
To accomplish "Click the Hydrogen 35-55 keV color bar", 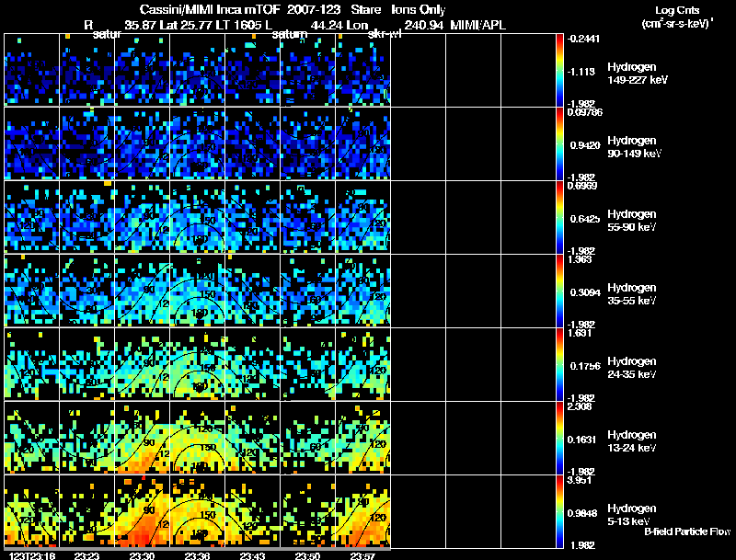I will 559,291.
